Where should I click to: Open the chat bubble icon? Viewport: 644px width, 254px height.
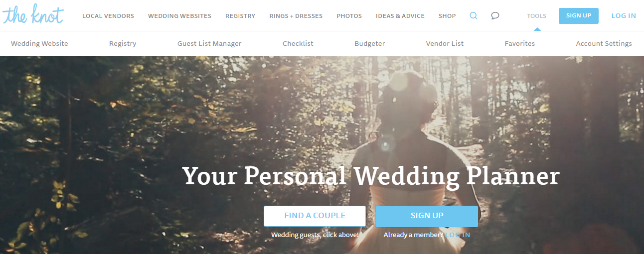pyautogui.click(x=495, y=15)
